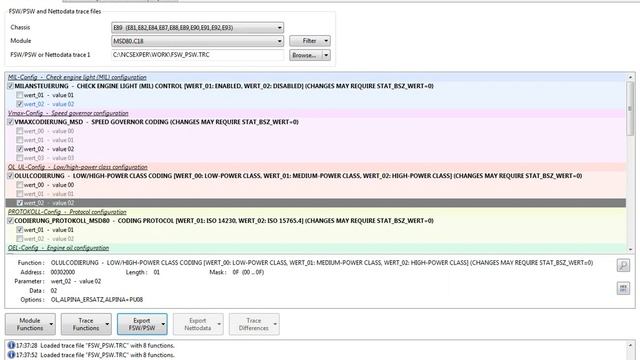The height and width of the screenshot is (360, 640).
Task: Check wert_01 under OLULCODIERUNG
Action: pyautogui.click(x=20, y=194)
